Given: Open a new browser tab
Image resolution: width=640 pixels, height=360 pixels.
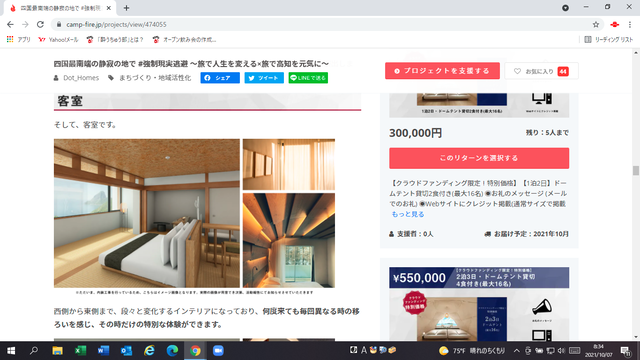Looking at the screenshot, I should pyautogui.click(x=126, y=8).
